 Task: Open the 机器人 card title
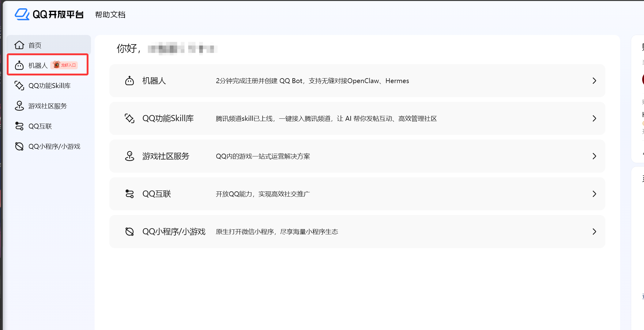coord(154,81)
